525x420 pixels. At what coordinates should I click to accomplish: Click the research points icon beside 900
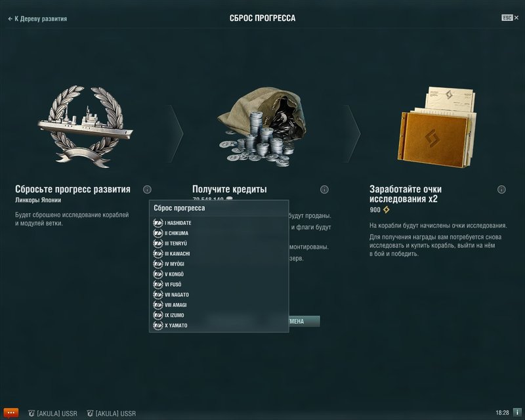(387, 210)
